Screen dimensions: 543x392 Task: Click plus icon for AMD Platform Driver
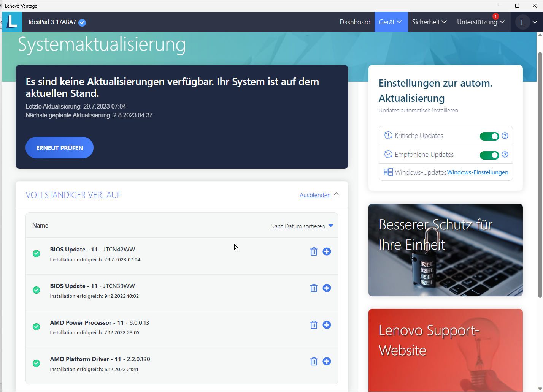(x=327, y=361)
